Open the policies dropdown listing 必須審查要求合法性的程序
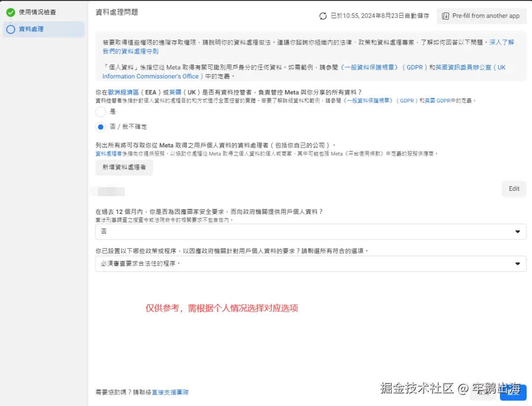Image resolution: width=532 pixels, height=406 pixels. tap(310, 264)
